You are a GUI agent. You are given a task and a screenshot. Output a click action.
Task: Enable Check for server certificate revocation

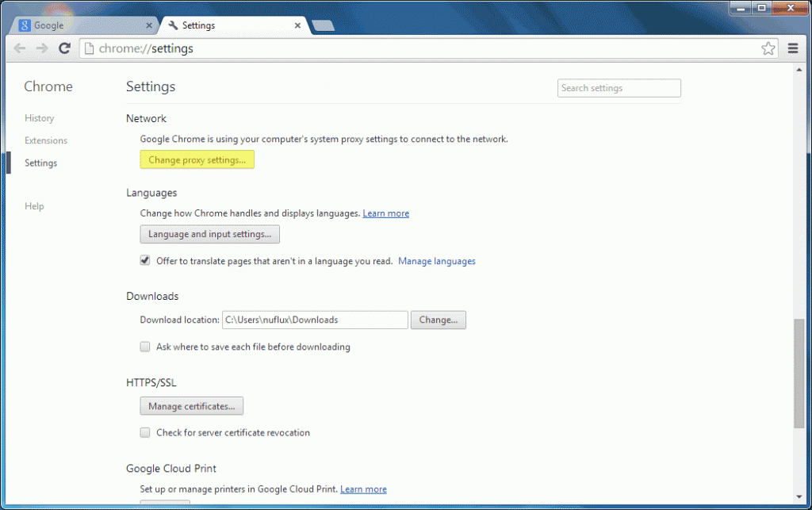[145, 432]
